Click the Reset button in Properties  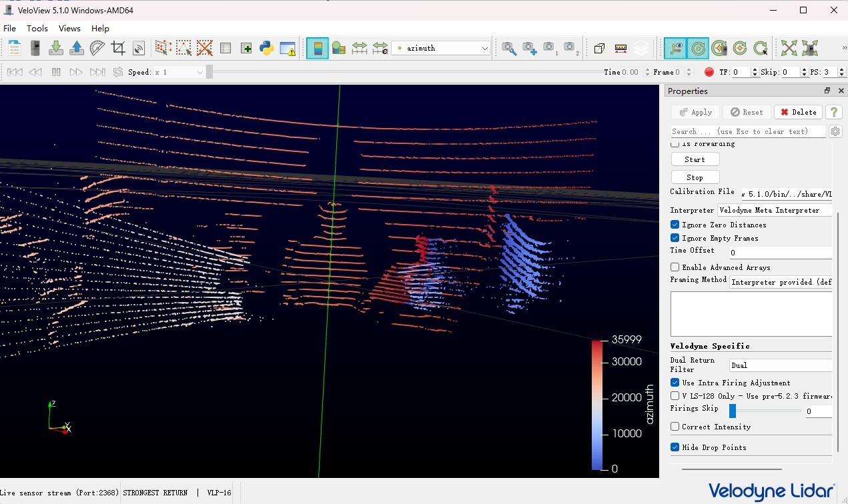pyautogui.click(x=747, y=112)
